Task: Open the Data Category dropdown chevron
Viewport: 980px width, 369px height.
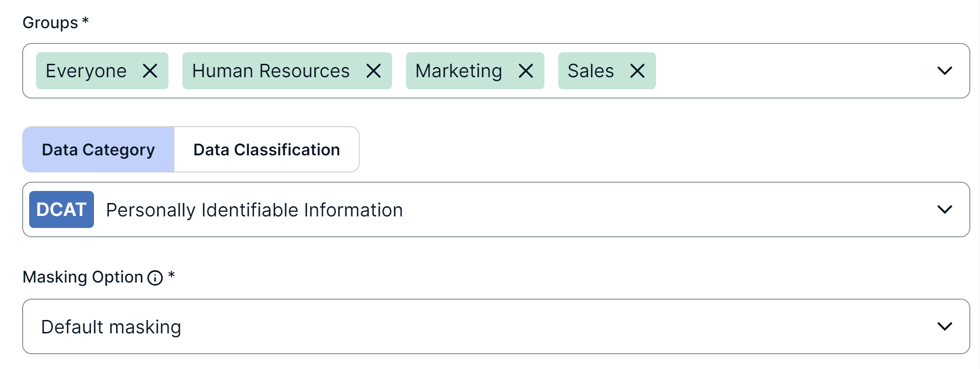Action: pyautogui.click(x=944, y=209)
